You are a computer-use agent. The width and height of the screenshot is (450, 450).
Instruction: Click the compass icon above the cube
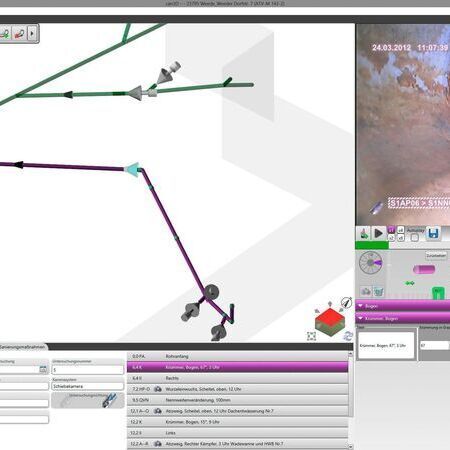[x=347, y=302]
